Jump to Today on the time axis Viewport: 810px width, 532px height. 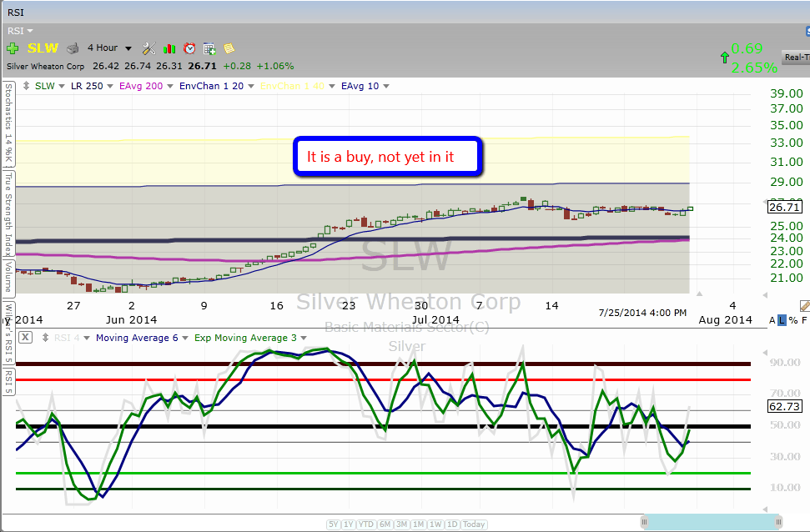(x=474, y=524)
